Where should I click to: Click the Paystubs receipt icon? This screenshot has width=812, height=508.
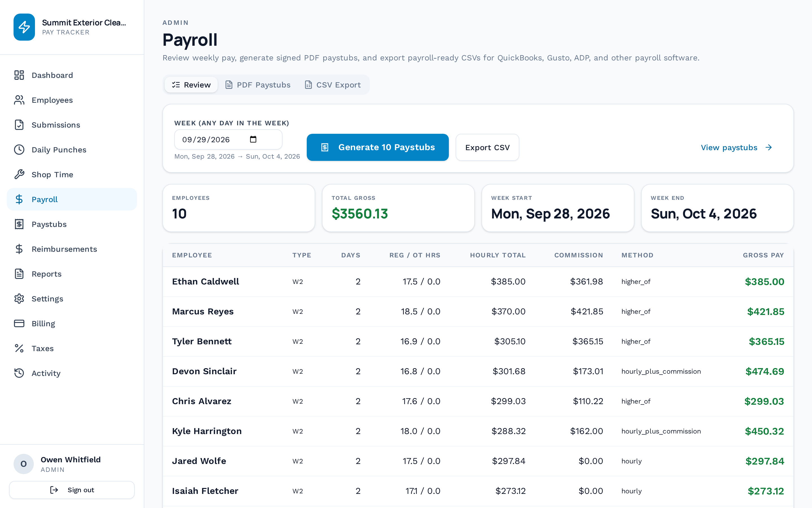pyautogui.click(x=19, y=224)
